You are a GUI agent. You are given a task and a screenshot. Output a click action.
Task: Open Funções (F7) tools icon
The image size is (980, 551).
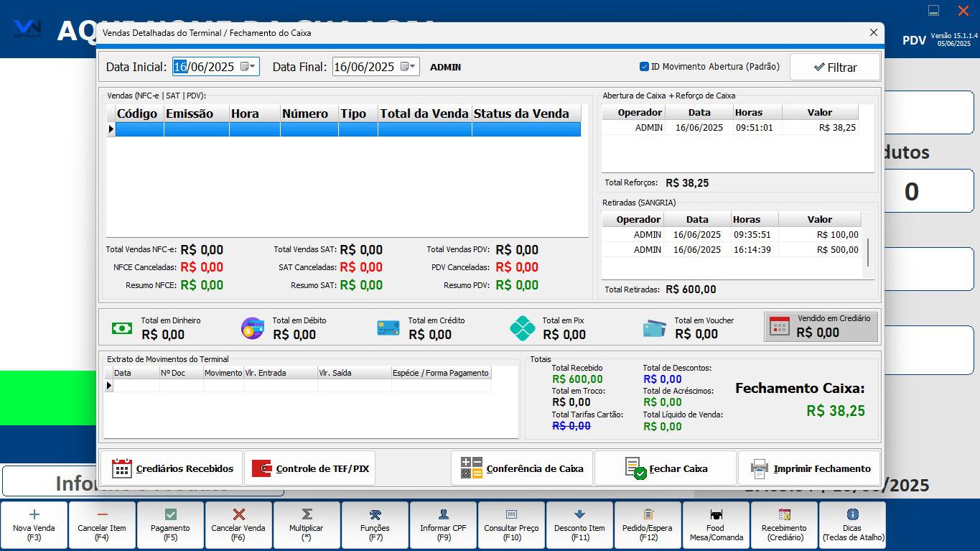tap(375, 514)
